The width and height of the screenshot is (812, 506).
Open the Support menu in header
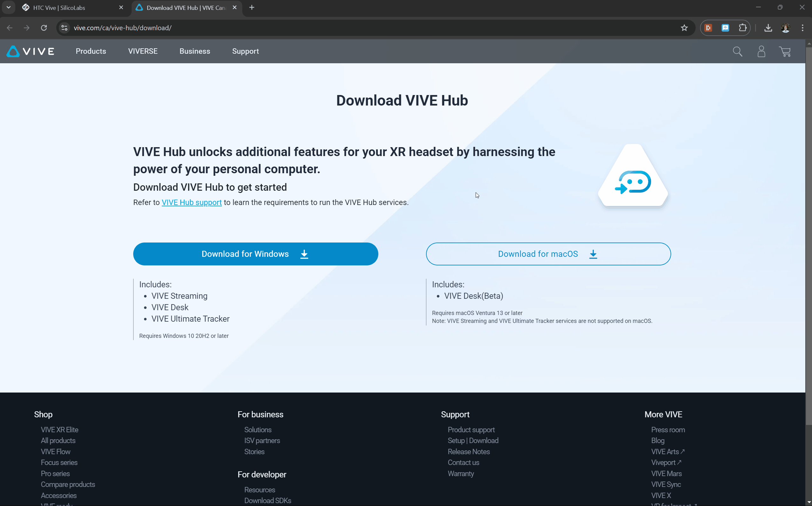click(245, 51)
